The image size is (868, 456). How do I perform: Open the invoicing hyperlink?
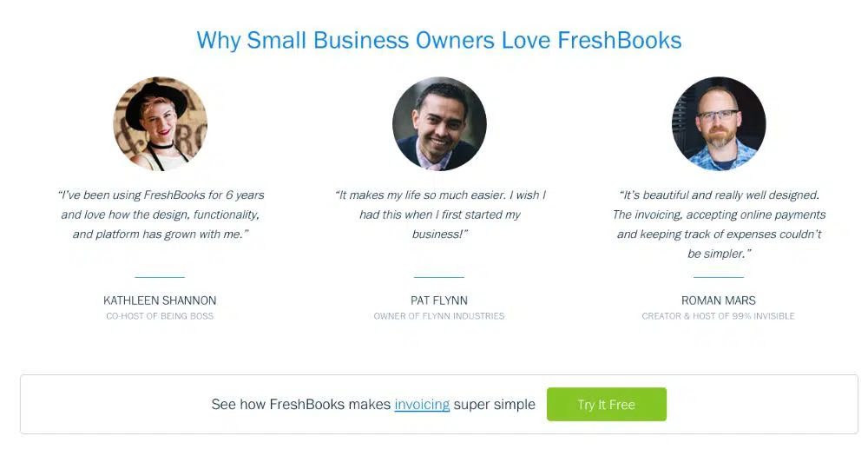point(422,405)
